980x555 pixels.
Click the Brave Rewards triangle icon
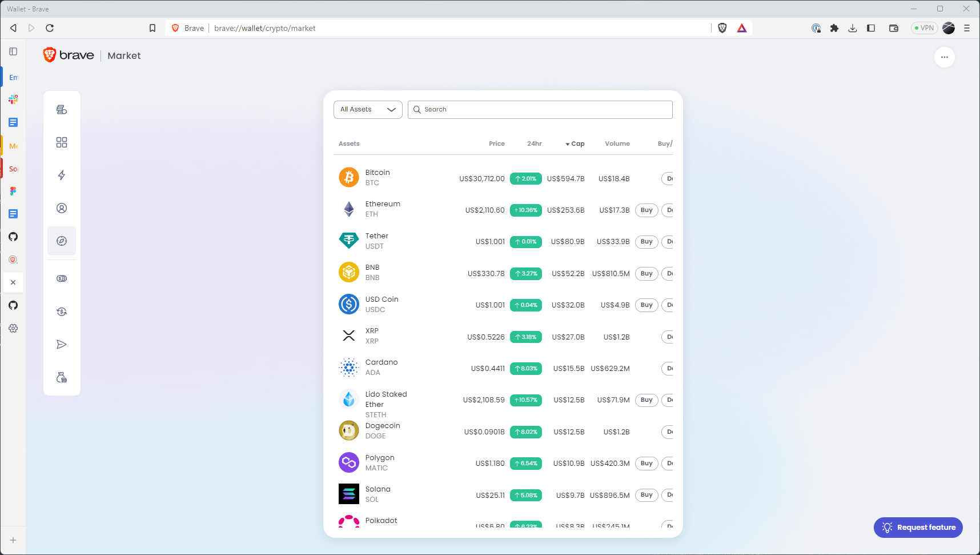(x=741, y=28)
